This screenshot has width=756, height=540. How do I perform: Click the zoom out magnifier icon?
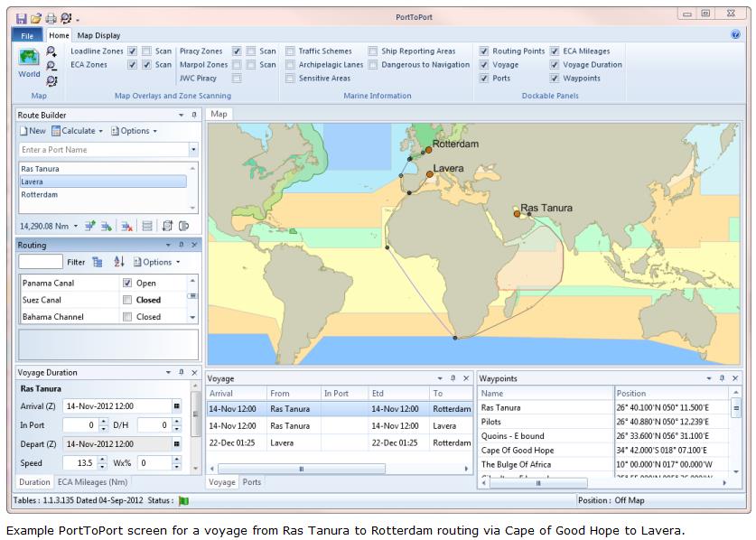coord(51,67)
